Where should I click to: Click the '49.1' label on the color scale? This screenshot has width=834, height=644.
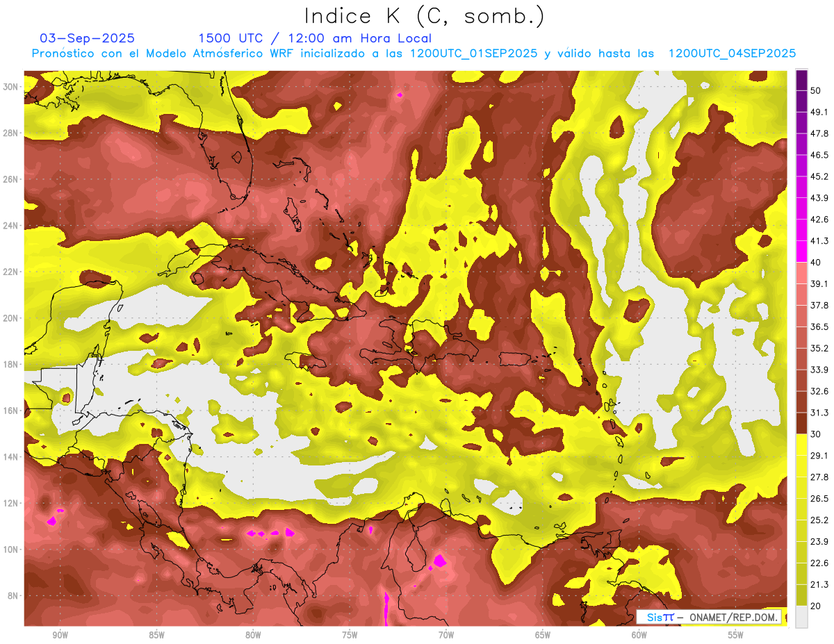819,112
